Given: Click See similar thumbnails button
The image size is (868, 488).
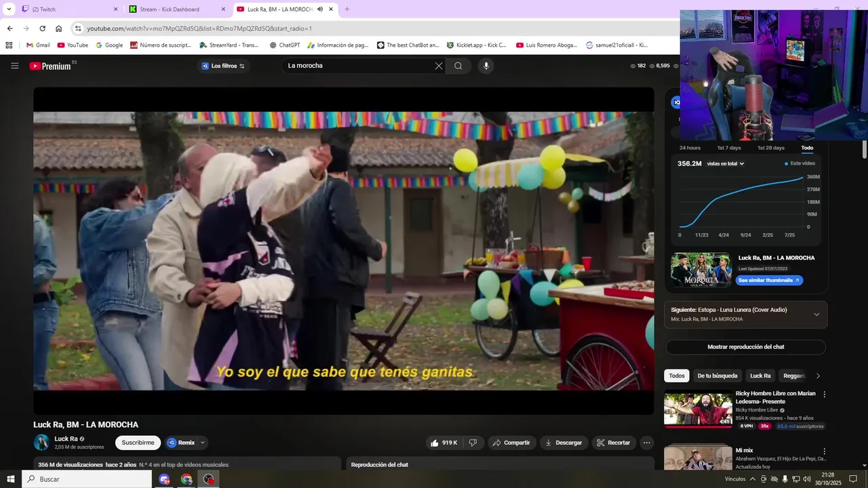Looking at the screenshot, I should (x=769, y=280).
